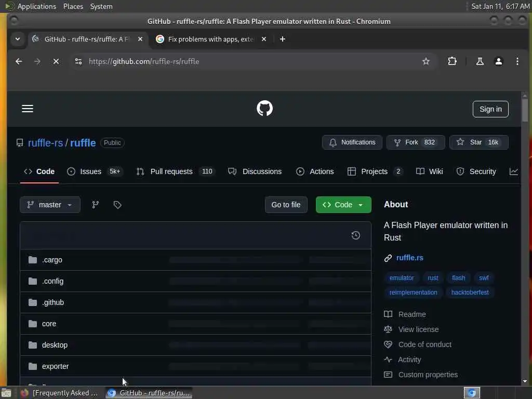Open the Insights graph icon tab

[x=514, y=171]
